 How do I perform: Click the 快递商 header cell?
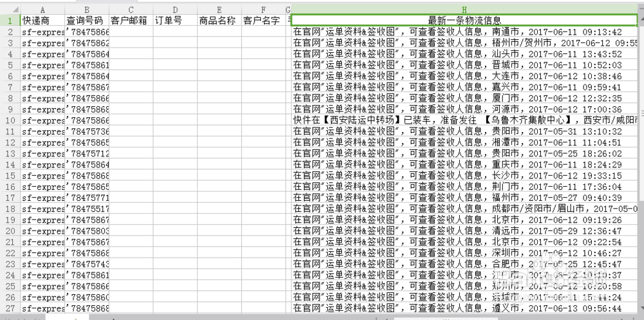click(x=43, y=20)
